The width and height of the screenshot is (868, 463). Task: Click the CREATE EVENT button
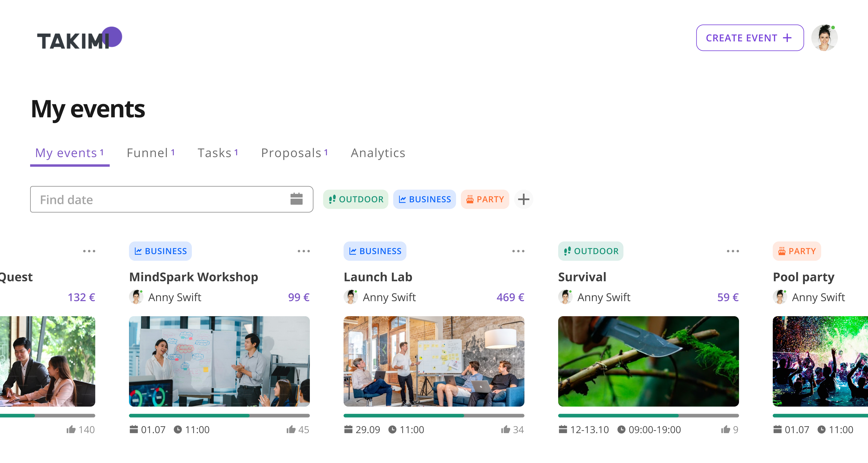tap(749, 38)
